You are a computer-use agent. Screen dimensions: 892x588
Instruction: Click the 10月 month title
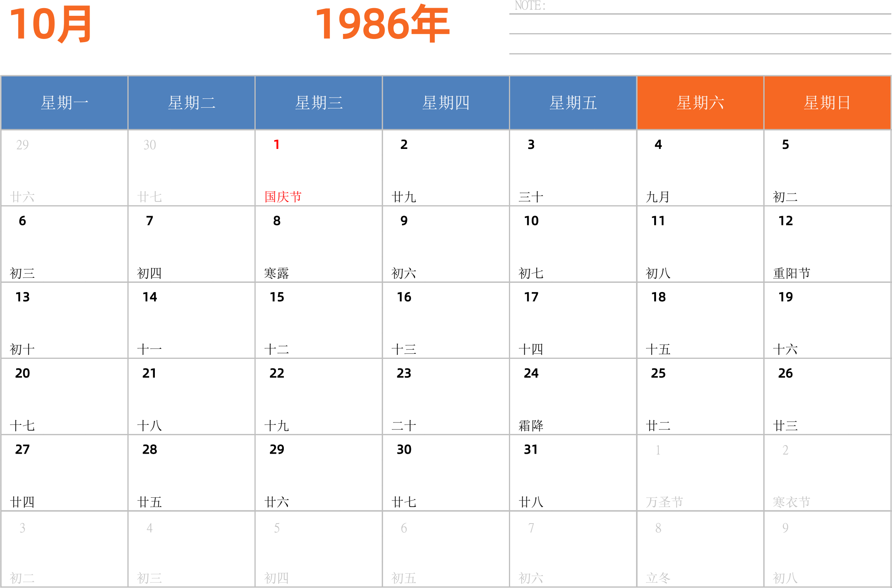51,24
